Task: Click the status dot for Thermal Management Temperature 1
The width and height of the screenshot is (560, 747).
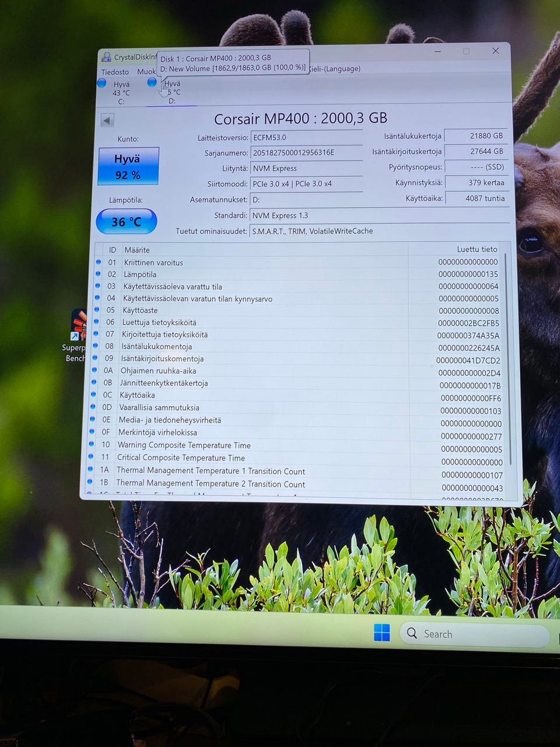Action: 90,469
